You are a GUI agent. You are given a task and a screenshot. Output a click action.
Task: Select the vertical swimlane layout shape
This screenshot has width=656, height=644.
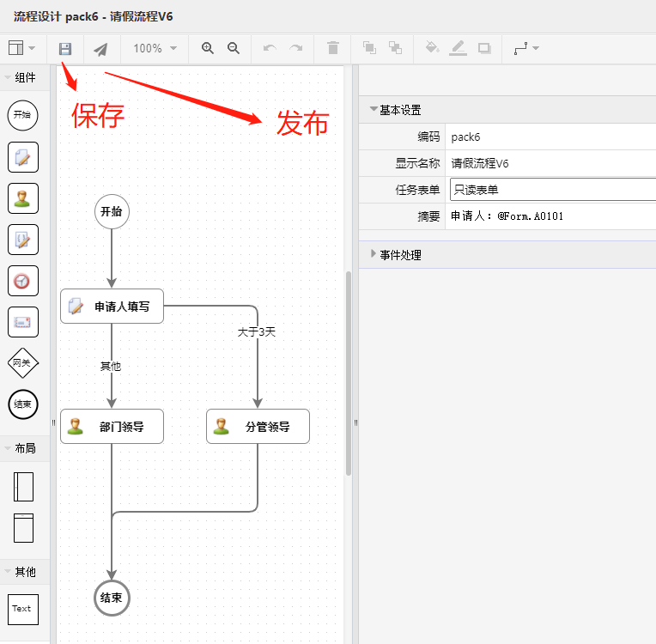coord(23,487)
